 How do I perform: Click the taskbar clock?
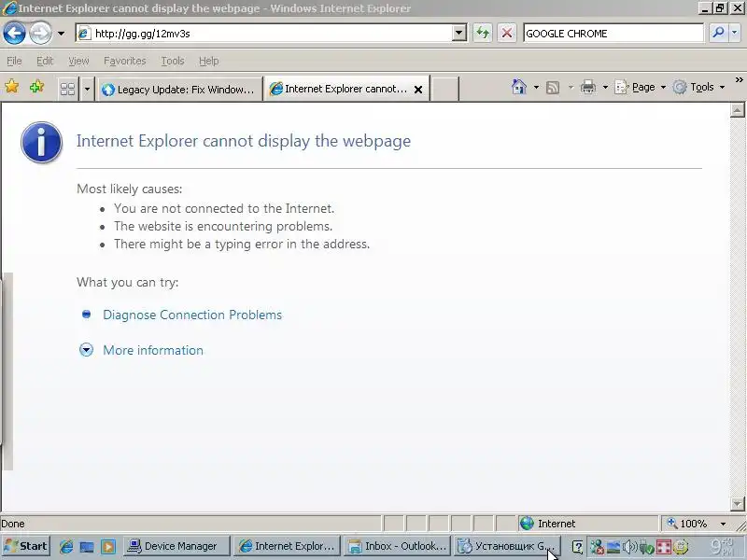click(723, 546)
